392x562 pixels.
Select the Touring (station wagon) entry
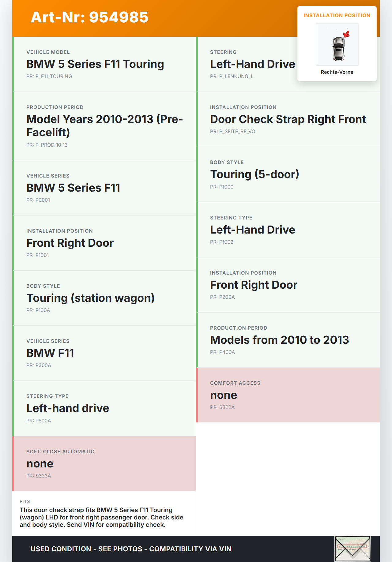[x=90, y=298]
